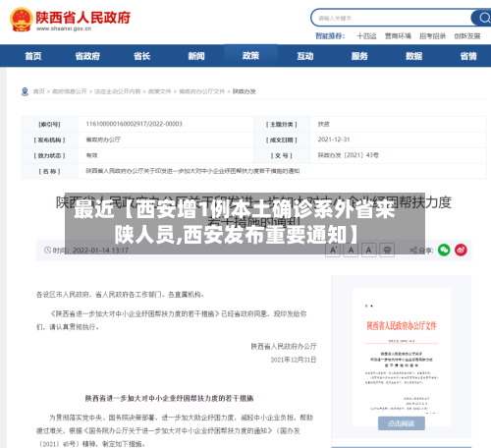Viewport: 491px width, 448px height.
Task: Click the 省政府办公厅文件 breadcrumb link
Action: pyautogui.click(x=201, y=91)
